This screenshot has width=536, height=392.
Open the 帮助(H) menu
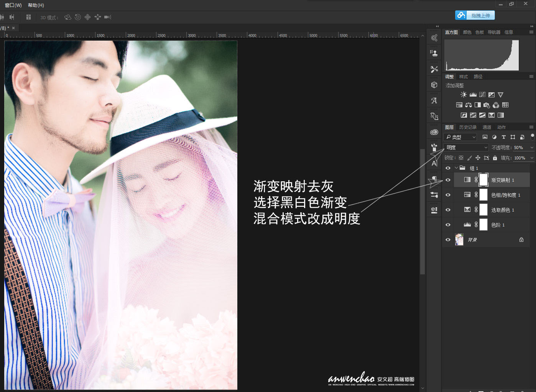pos(36,5)
